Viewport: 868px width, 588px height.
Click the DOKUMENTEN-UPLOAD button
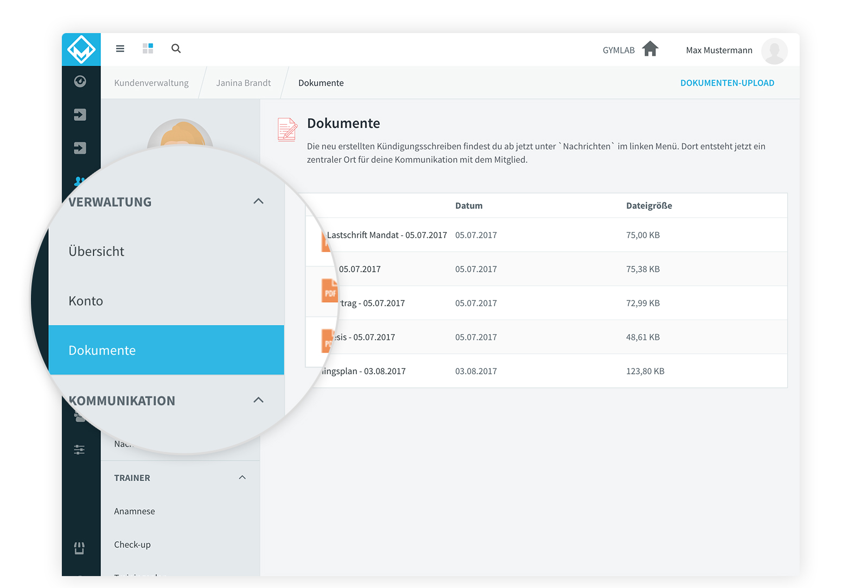click(727, 83)
